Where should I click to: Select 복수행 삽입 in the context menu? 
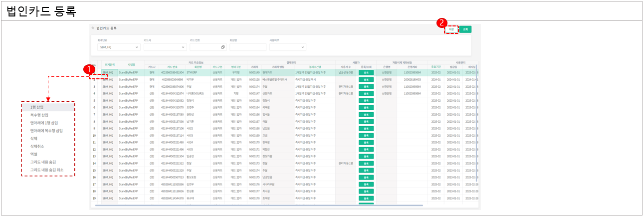point(39,115)
